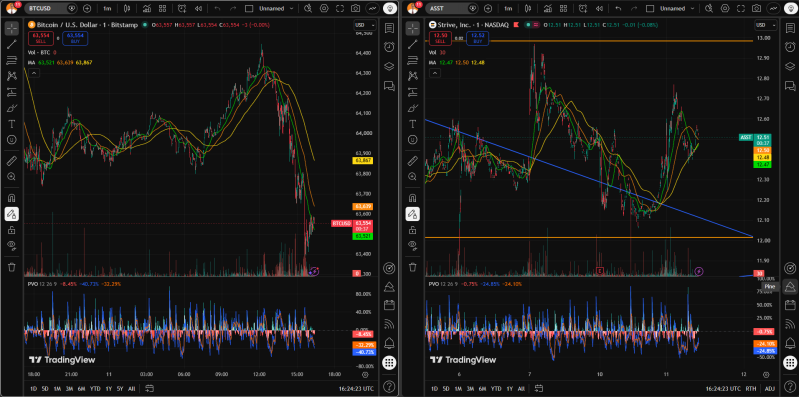Open the Alerts clock icon in left chart sidebar

389,46
